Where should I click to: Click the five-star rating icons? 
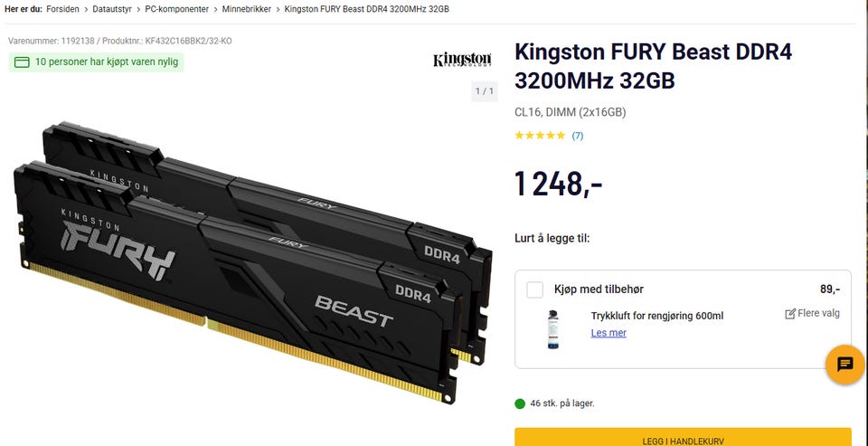[540, 135]
